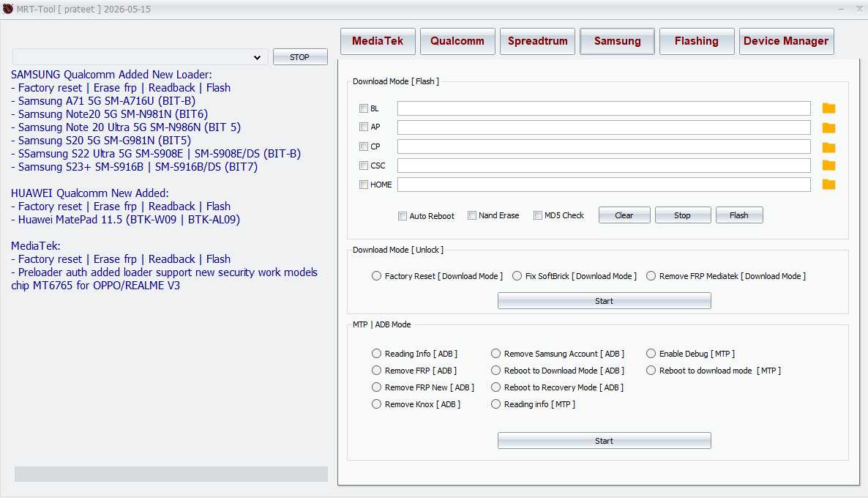The image size is (868, 498).
Task: Browse for the HOME file
Action: [828, 185]
